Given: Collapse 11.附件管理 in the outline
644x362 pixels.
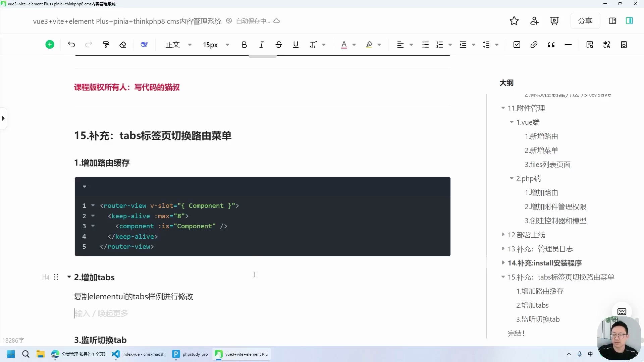Looking at the screenshot, I should pyautogui.click(x=503, y=108).
